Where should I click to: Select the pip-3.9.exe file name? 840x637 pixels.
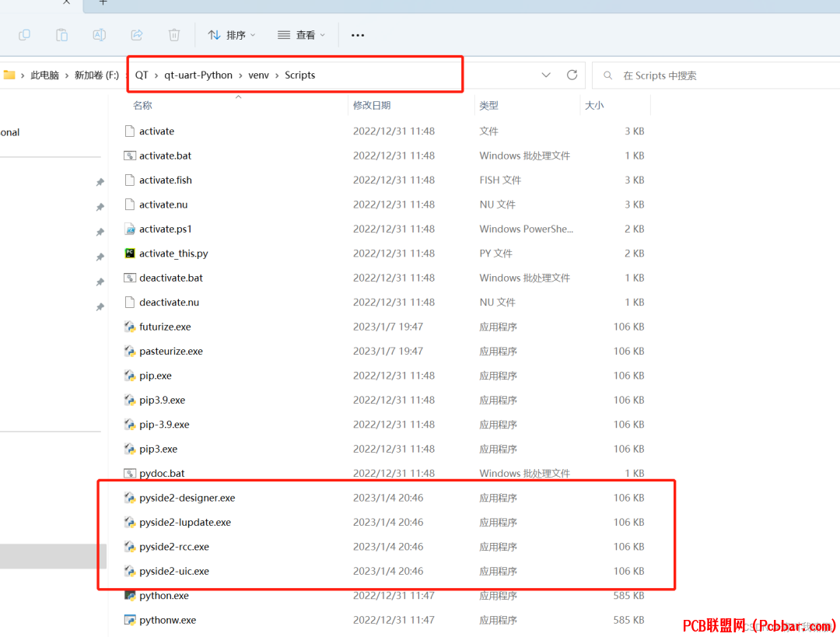click(164, 425)
